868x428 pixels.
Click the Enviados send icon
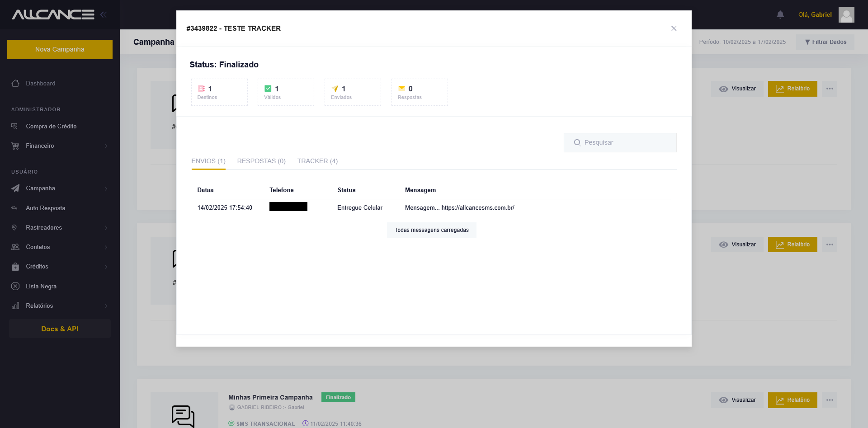click(335, 89)
